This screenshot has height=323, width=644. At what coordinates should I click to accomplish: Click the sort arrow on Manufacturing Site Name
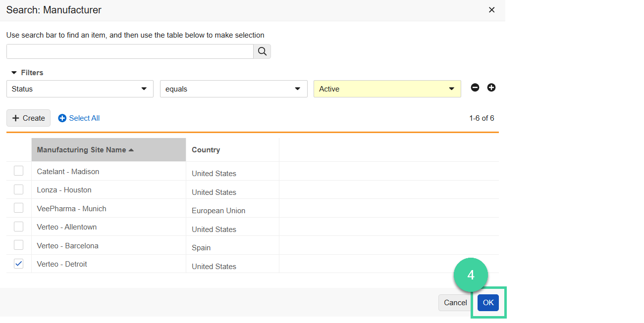pos(131,150)
